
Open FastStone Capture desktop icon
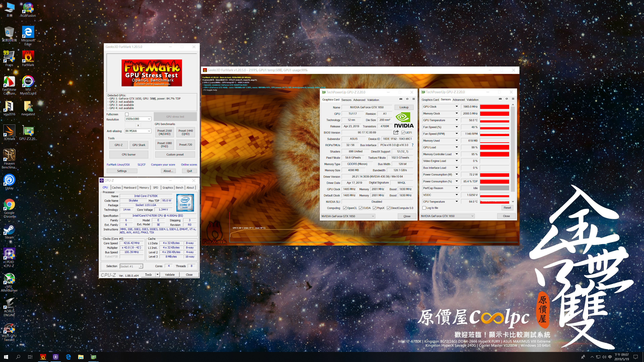click(x=9, y=85)
